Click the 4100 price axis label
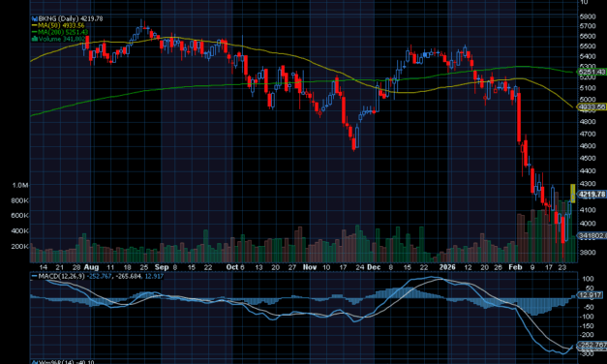This screenshot has height=364, width=607. tap(588, 210)
